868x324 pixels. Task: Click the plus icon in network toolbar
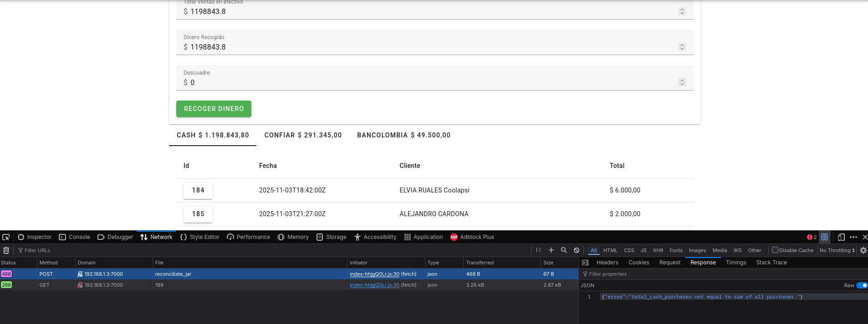tap(551, 250)
